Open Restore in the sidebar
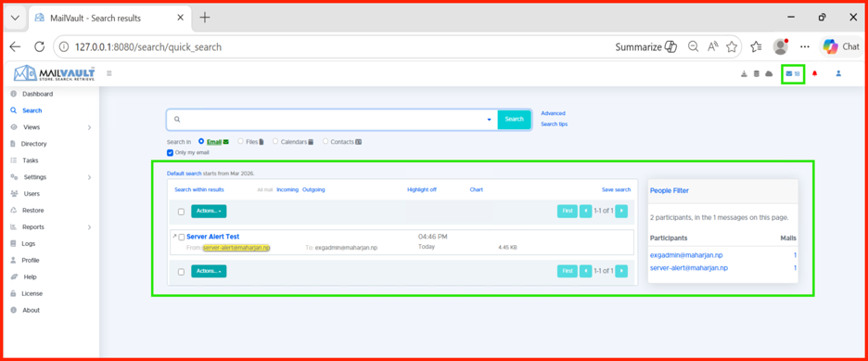Screen dimensions: 868x361 tap(32, 211)
